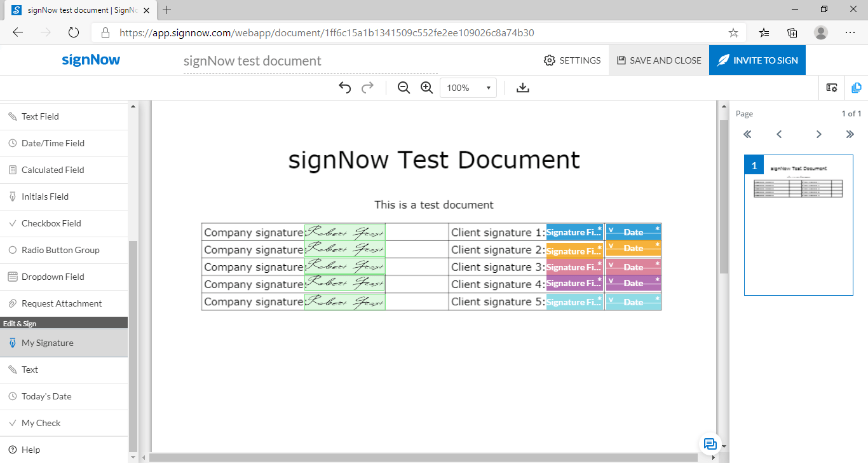This screenshot has width=868, height=463.
Task: Zoom in on the document
Action: tap(426, 88)
